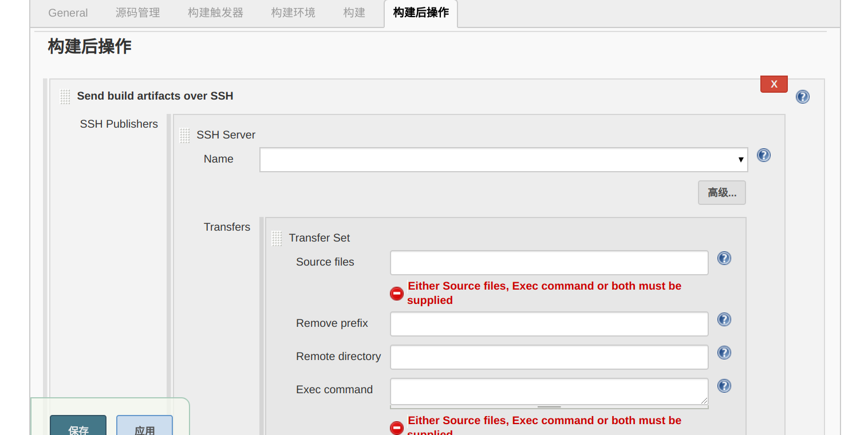Open help icon beside Exec command
Viewport: 868px width, 435px height.
724,386
